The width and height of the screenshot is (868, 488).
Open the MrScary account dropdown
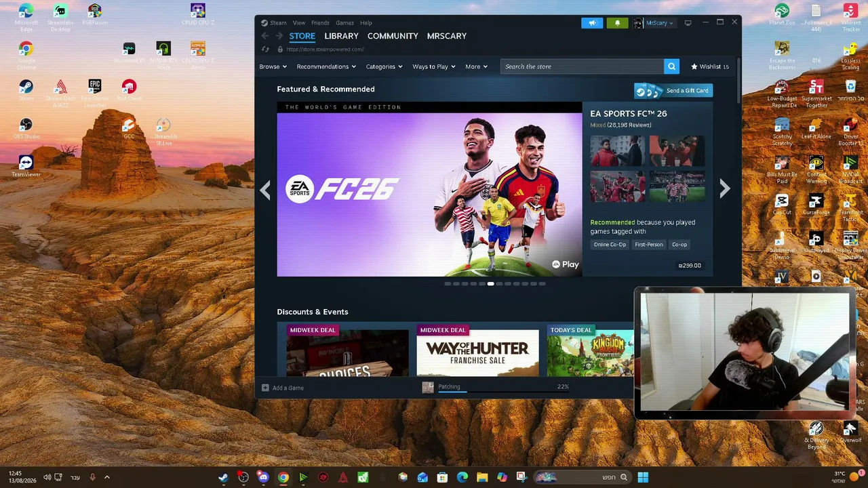654,23
